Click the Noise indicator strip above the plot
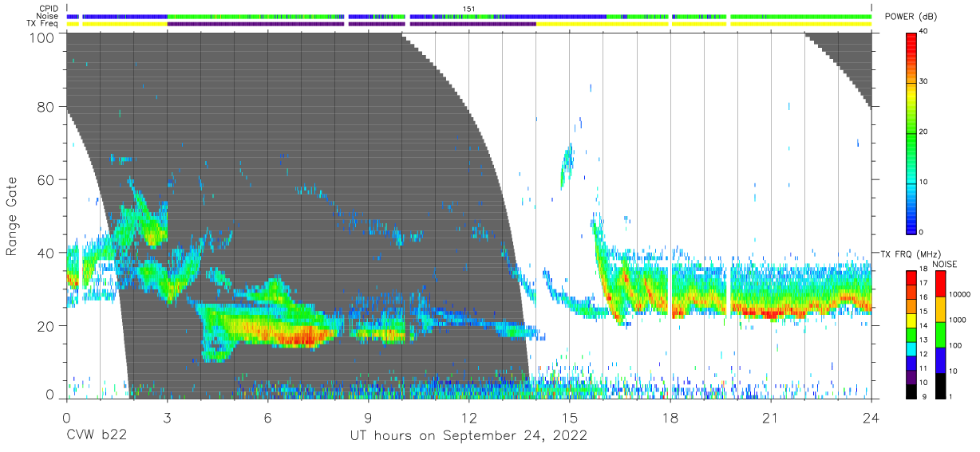Screen dimensions: 980x452 click(x=469, y=16)
